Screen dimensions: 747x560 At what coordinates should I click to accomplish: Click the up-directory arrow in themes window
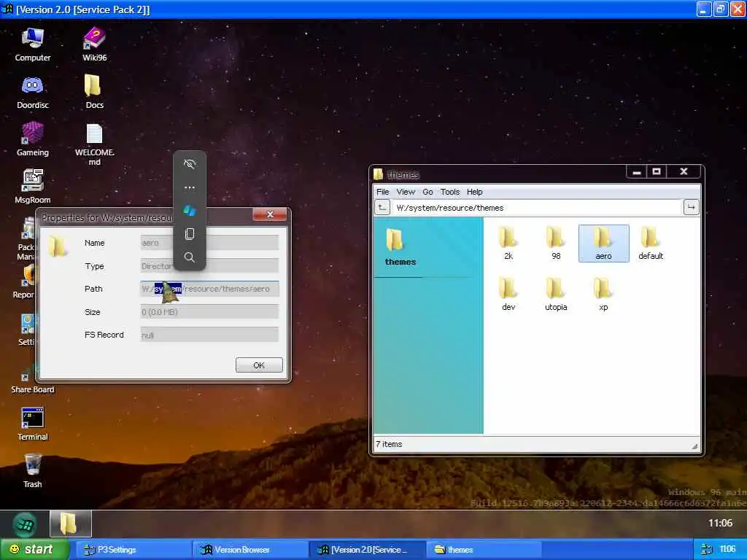tap(382, 208)
